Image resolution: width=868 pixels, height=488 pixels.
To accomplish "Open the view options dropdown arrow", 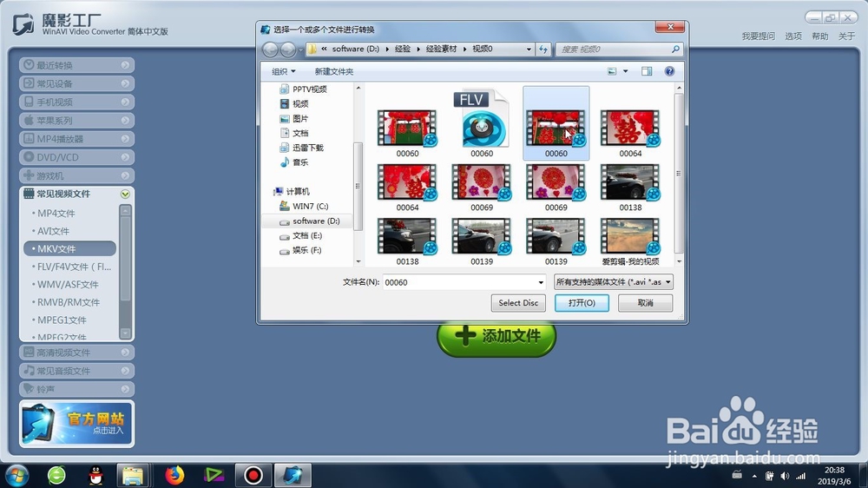I will click(x=626, y=71).
